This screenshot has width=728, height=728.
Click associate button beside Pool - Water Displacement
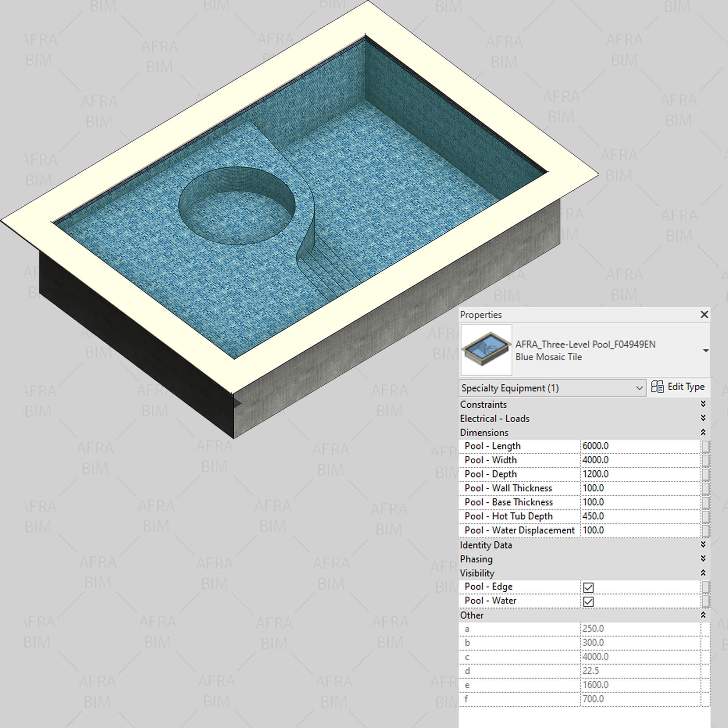coord(705,531)
